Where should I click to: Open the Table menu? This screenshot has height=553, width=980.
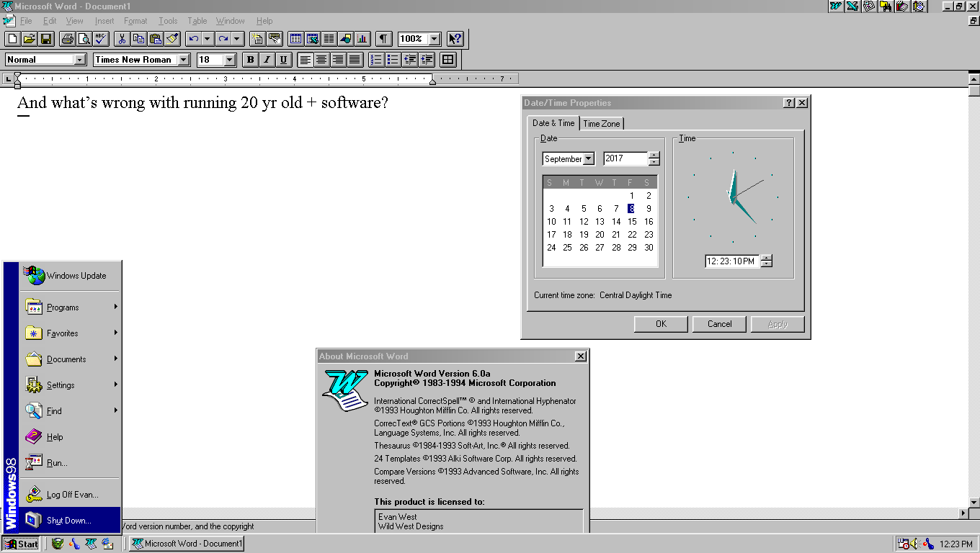(197, 21)
